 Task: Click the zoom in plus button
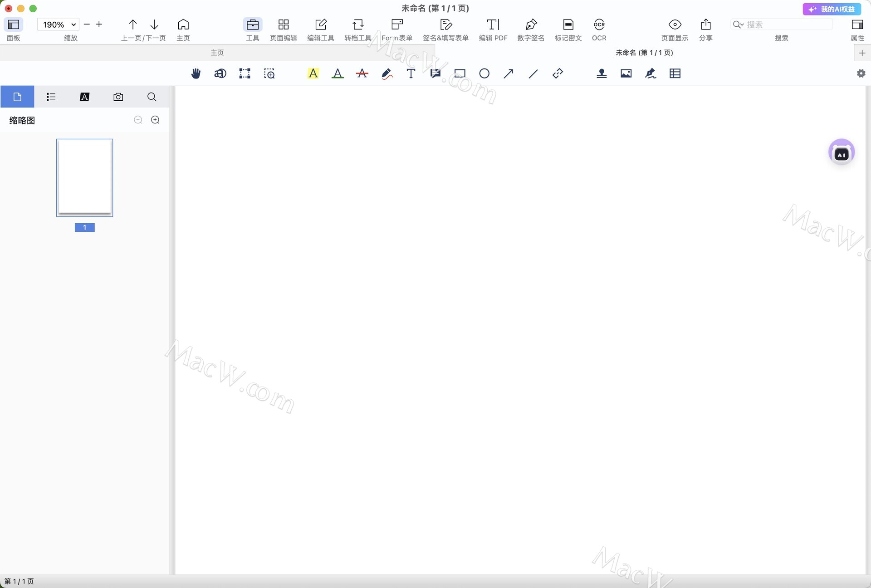99,24
